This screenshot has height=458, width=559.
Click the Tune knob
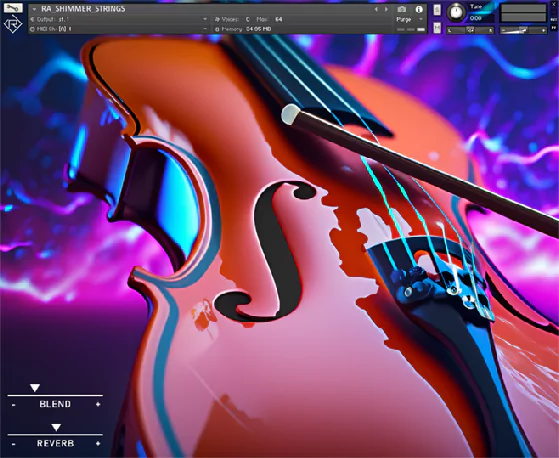click(x=456, y=12)
